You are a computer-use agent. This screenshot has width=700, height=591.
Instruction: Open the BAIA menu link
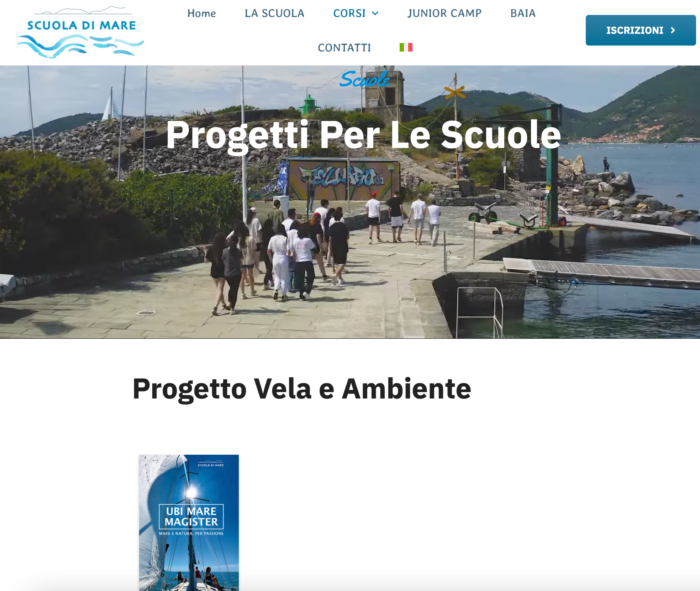[x=523, y=14]
